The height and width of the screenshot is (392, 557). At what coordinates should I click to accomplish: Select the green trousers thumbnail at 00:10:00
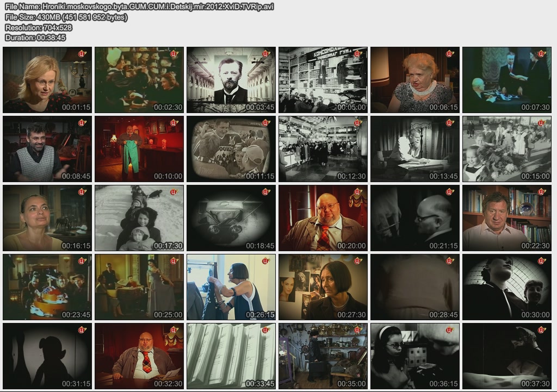tap(139, 149)
